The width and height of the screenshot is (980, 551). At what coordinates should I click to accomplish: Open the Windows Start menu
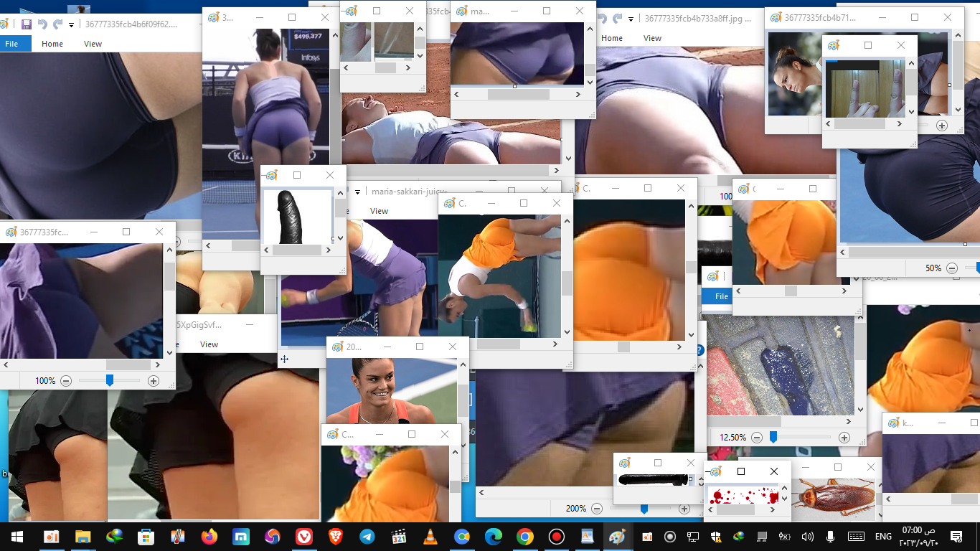point(16,537)
